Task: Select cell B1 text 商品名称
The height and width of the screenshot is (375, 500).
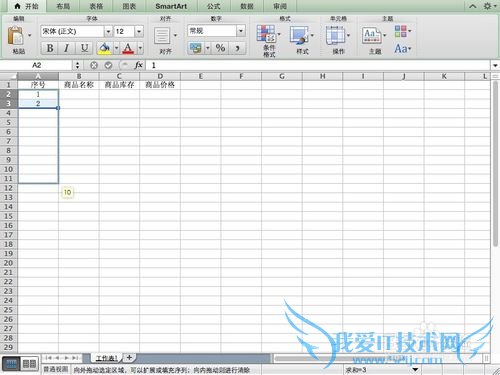Action: [79, 85]
